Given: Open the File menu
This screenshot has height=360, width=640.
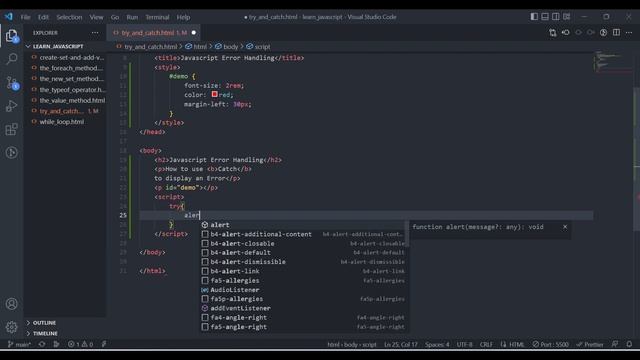Looking at the screenshot, I should [x=25, y=17].
